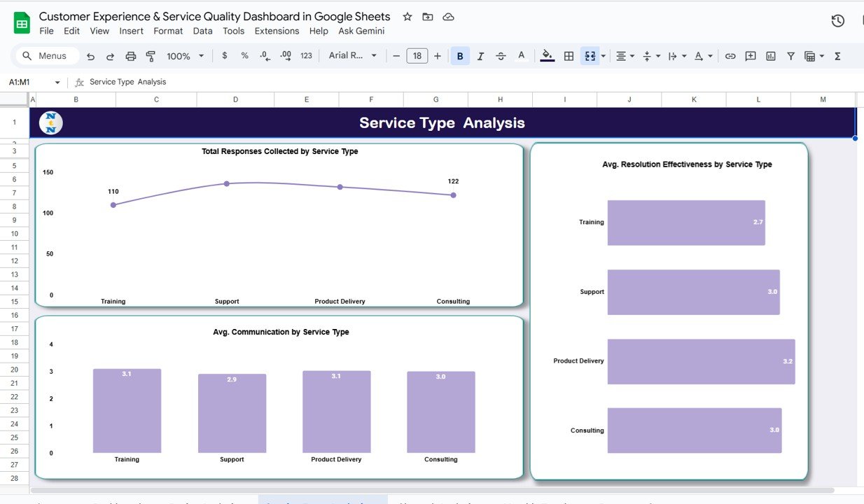Star this spreadsheet as favorite
Image resolution: width=864 pixels, height=504 pixels.
click(407, 16)
